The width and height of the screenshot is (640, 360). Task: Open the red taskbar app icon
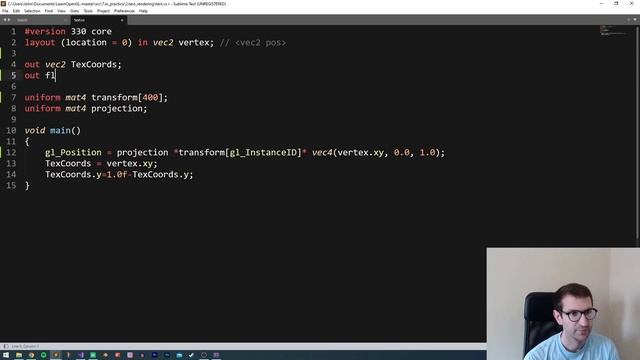(x=118, y=355)
